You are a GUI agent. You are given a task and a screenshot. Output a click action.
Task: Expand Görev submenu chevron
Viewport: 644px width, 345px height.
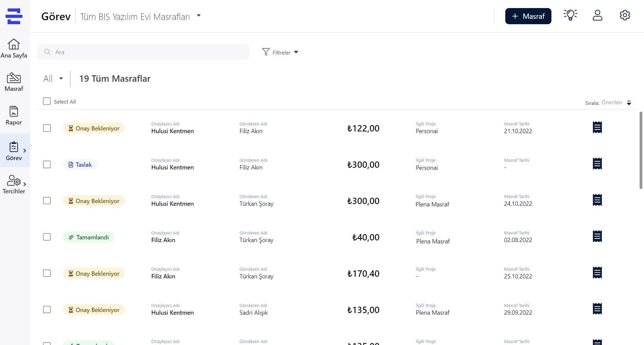[x=25, y=151]
